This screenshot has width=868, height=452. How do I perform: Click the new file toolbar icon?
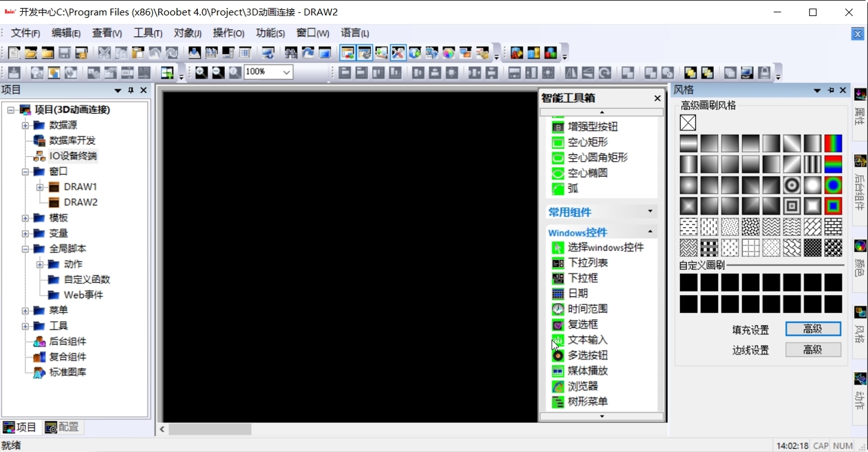point(14,53)
